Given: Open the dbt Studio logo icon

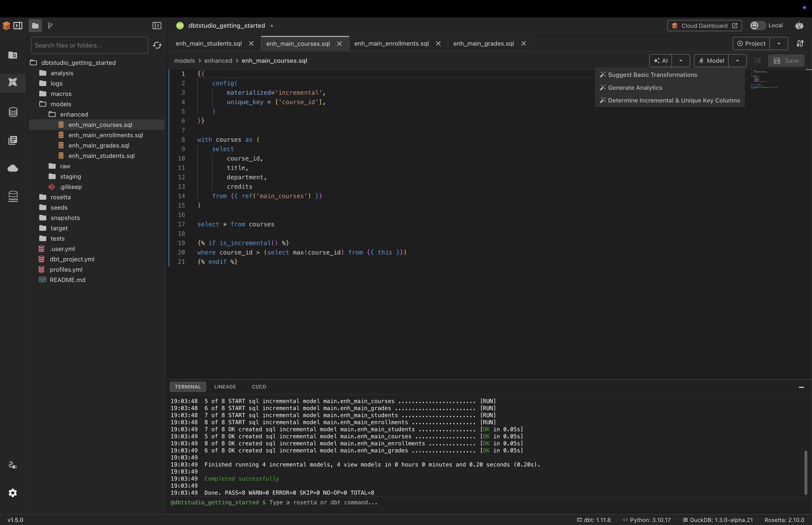Looking at the screenshot, I should [6, 26].
